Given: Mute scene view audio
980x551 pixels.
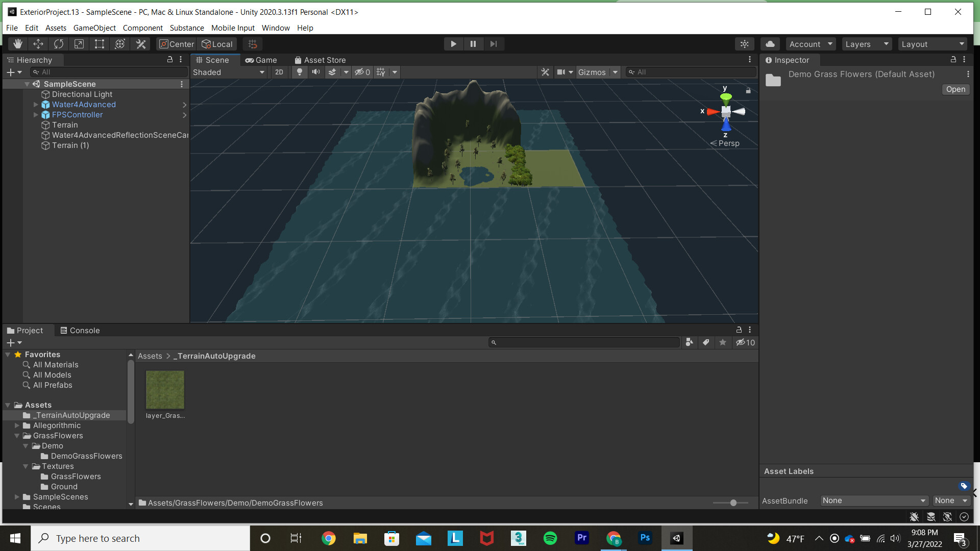Looking at the screenshot, I should (316, 72).
